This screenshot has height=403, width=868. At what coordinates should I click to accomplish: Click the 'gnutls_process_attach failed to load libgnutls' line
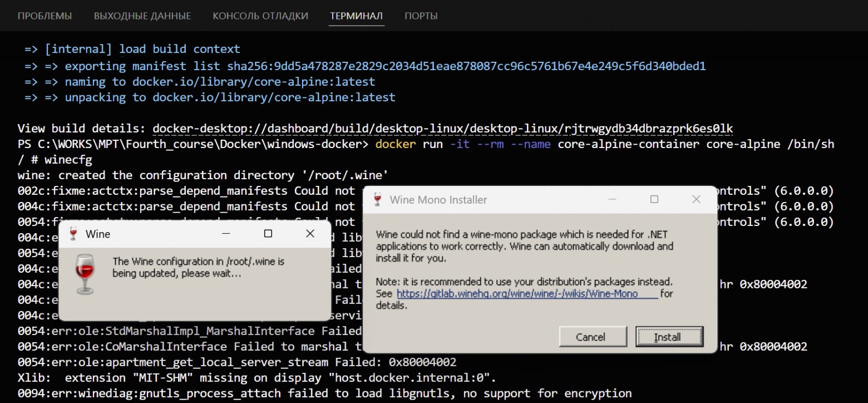[325, 394]
